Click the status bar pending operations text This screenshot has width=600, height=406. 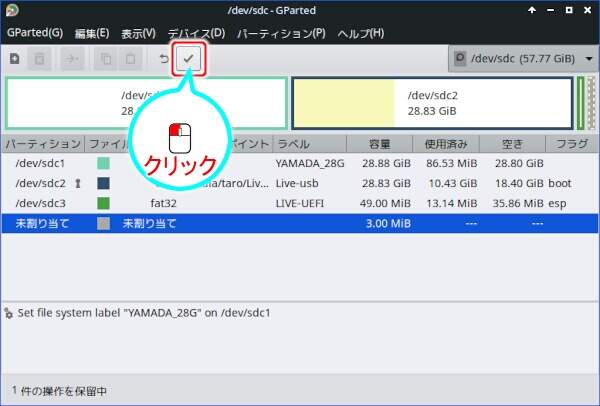click(x=59, y=391)
